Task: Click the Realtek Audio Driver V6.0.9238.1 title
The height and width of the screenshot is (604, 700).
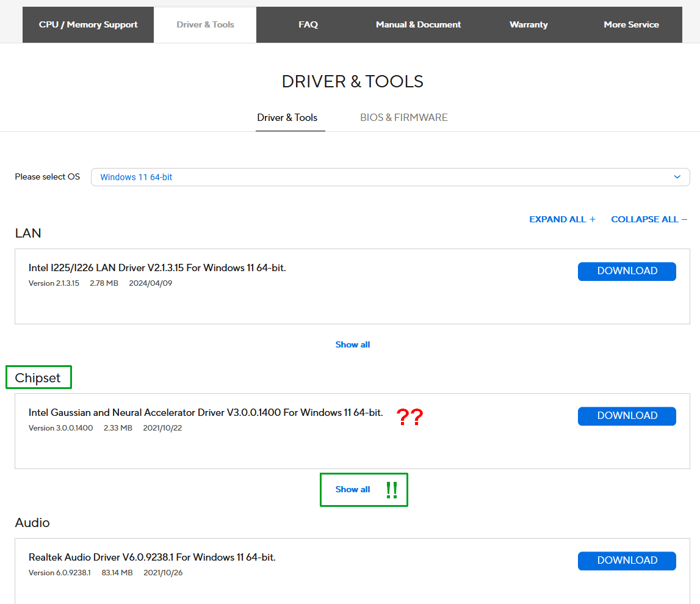Action: pyautogui.click(x=152, y=557)
